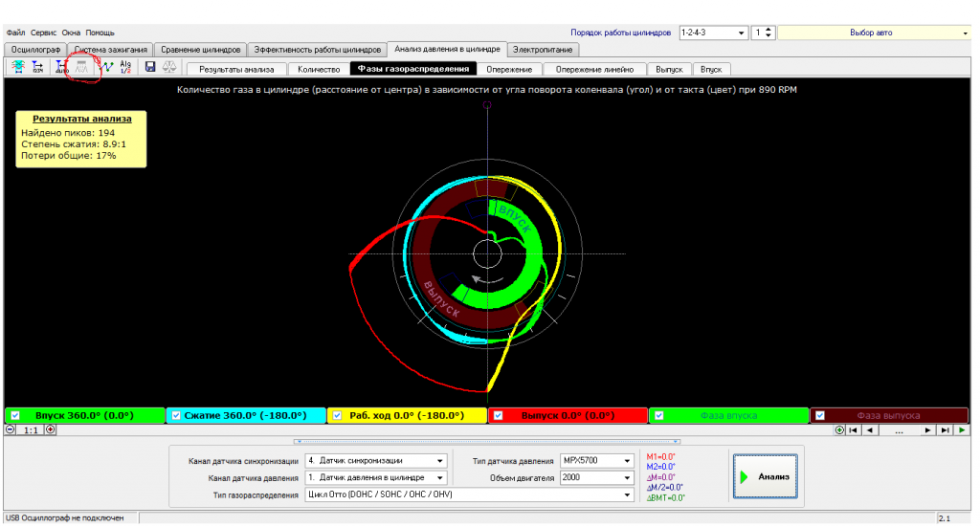Open the Впуск sub-tab
This screenshot has height=527, width=980.
[x=711, y=69]
